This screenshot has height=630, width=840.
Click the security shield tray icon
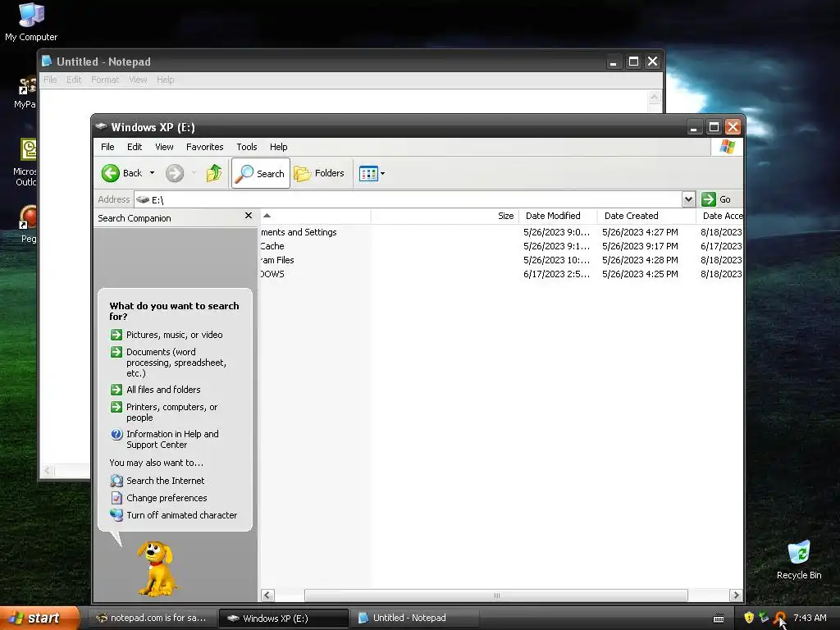coord(749,618)
